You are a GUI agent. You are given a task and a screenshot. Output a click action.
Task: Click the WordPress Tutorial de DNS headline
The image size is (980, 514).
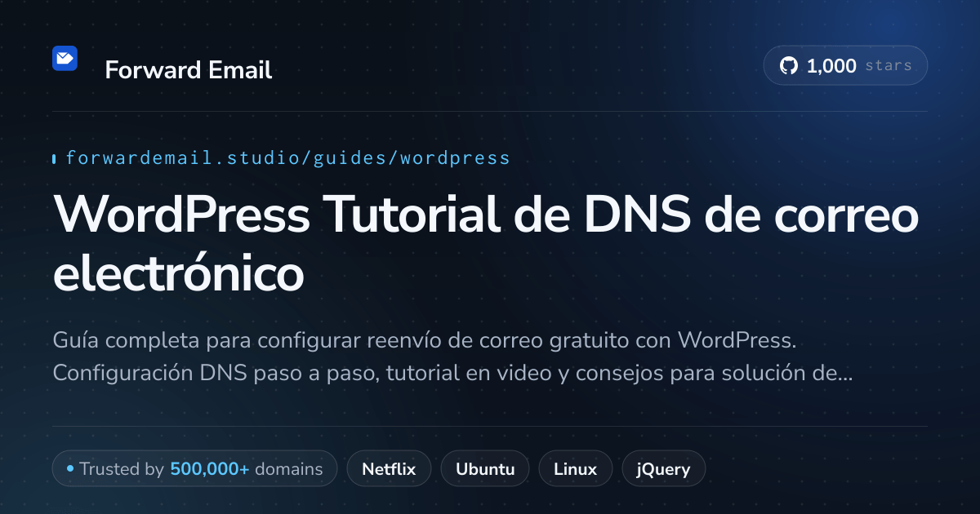486,245
